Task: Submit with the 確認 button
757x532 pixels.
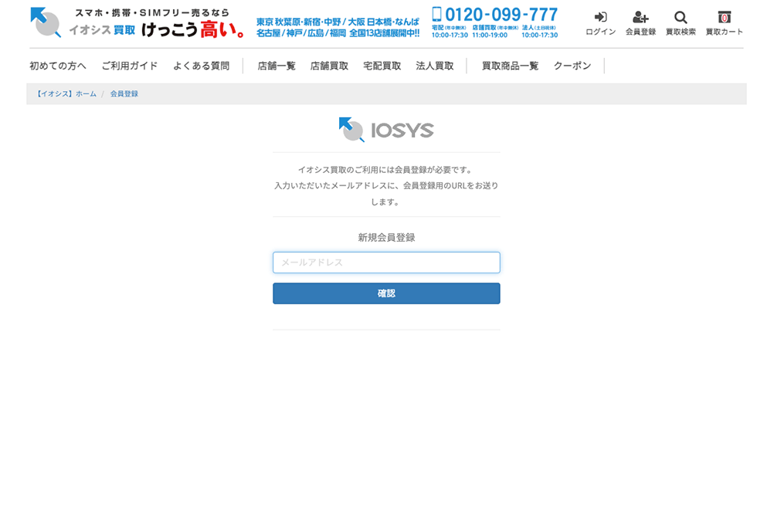Action: tap(386, 293)
